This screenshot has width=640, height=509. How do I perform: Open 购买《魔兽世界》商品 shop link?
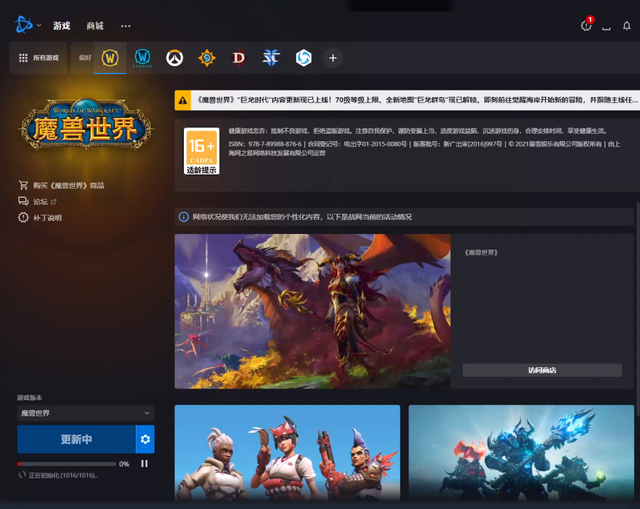click(68, 185)
